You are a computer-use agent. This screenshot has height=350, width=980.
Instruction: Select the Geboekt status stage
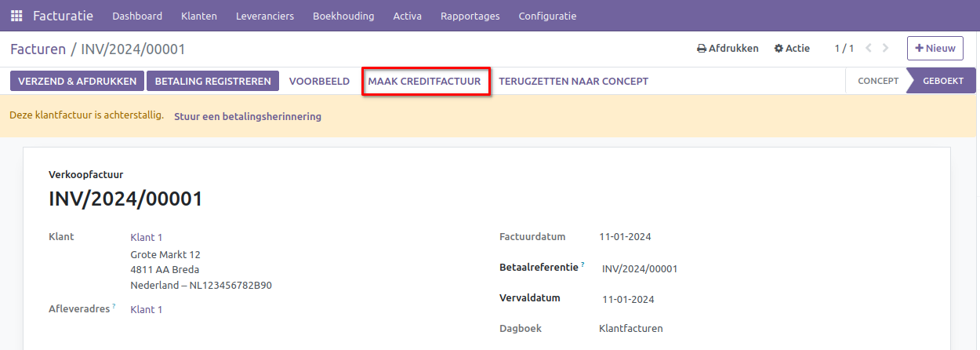pos(943,81)
